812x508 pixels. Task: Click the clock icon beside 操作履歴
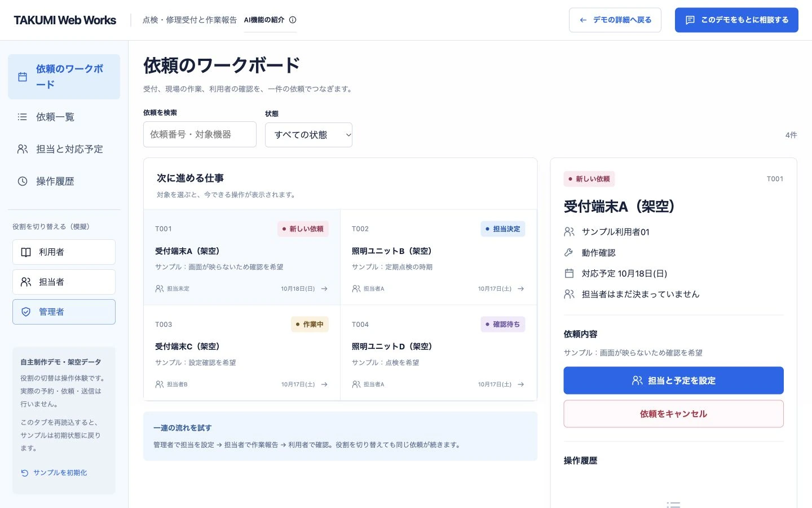point(23,181)
